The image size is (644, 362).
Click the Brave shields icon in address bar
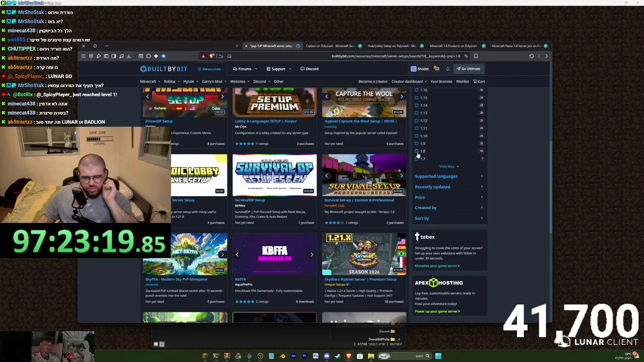[x=212, y=56]
